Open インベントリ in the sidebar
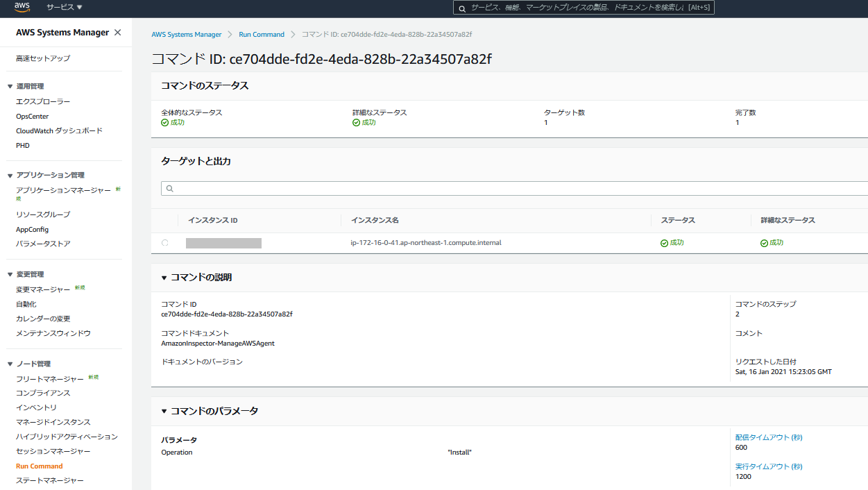Screen dimensions: 868x490 pos(36,407)
